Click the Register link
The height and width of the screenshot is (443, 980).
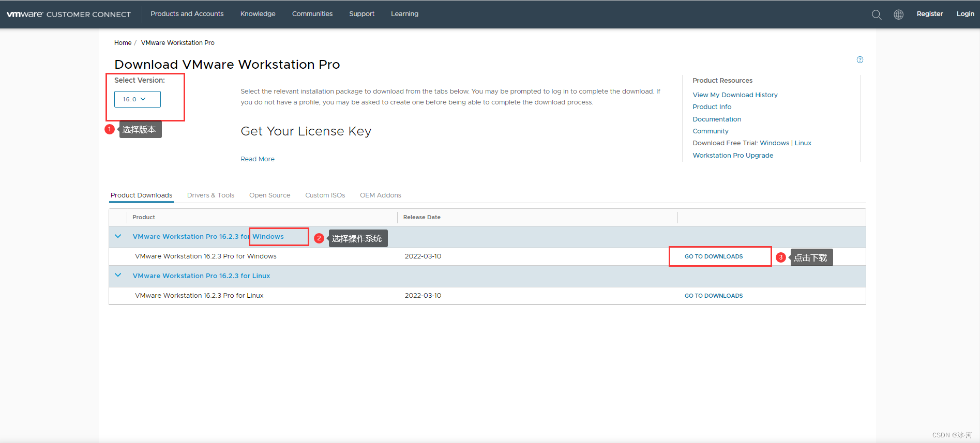tap(930, 14)
